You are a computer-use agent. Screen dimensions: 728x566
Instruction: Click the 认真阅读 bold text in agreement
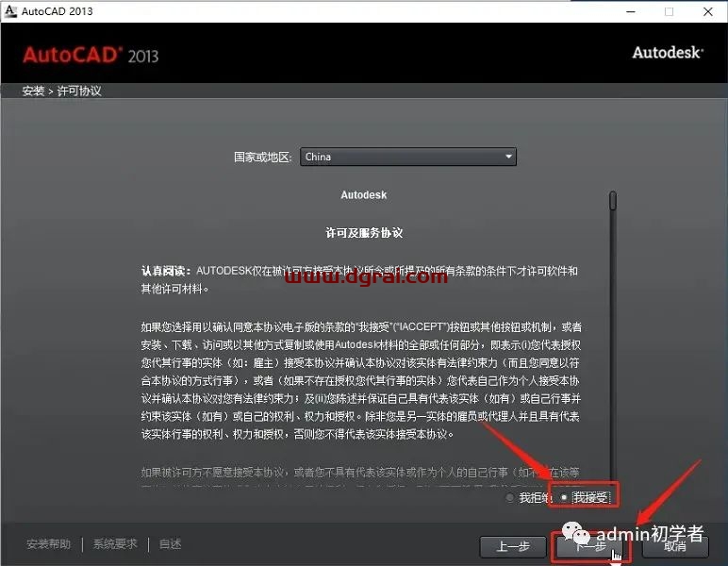(x=166, y=271)
